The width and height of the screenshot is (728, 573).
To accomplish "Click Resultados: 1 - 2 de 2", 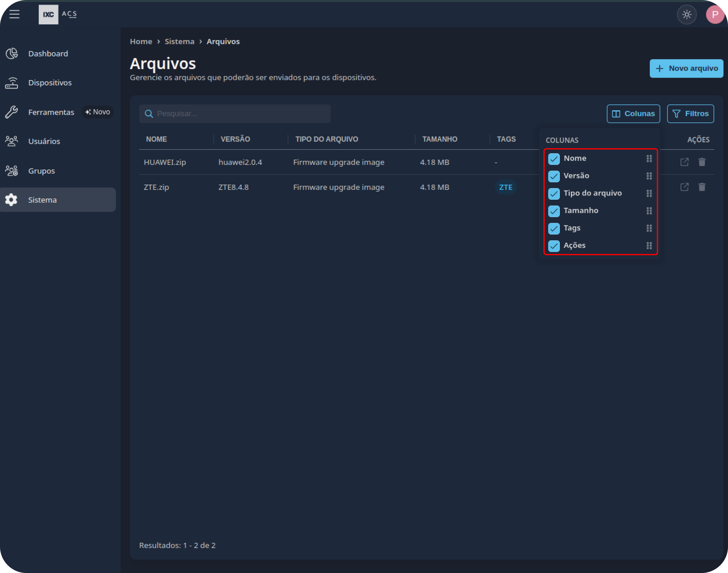I will point(177,546).
